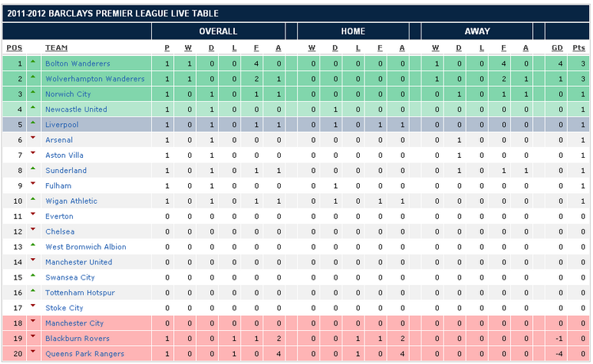Open West Bromwich Albion link

pyautogui.click(x=85, y=246)
